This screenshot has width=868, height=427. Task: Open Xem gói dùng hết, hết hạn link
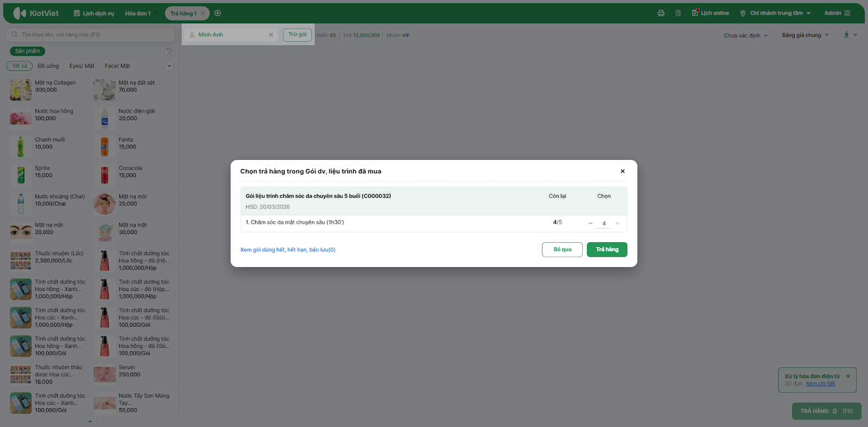click(288, 250)
